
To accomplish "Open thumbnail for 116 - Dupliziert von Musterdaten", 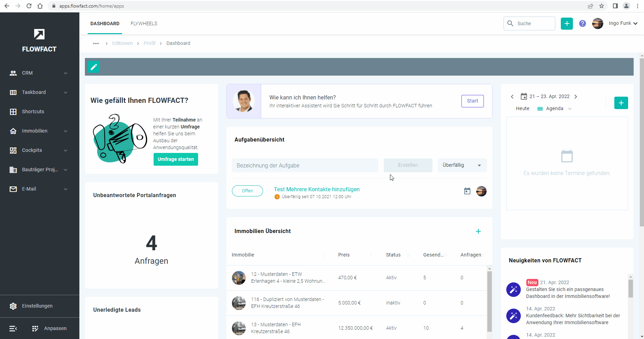I will tap(239, 303).
